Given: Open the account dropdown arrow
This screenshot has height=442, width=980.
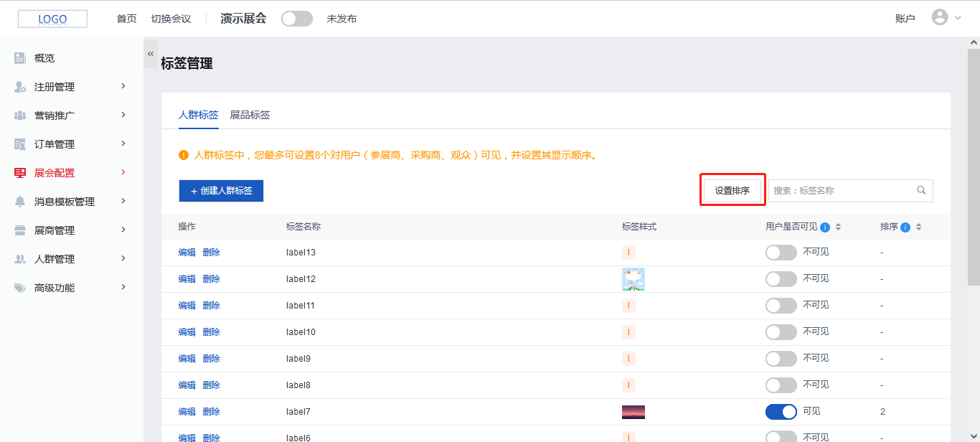Looking at the screenshot, I should coord(958,19).
